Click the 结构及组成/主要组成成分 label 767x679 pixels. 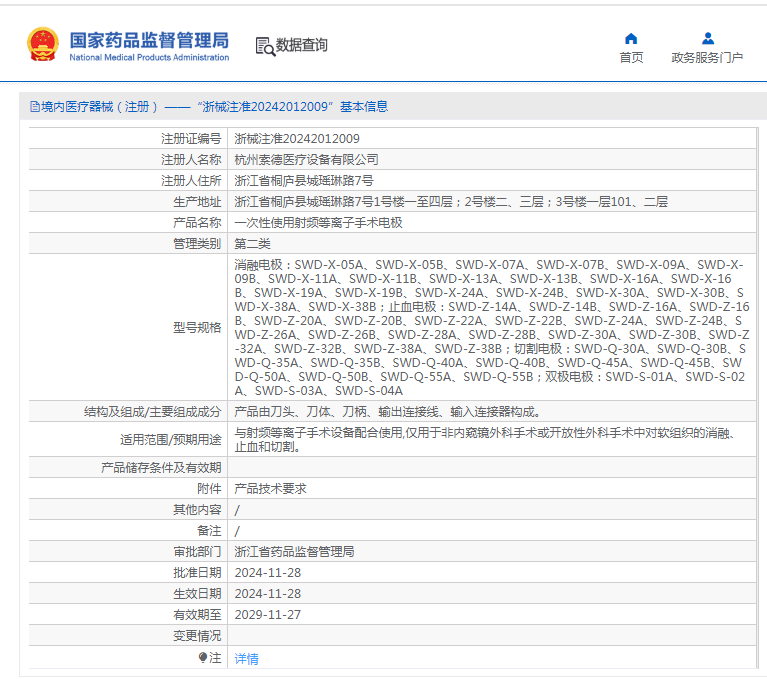tap(153, 412)
